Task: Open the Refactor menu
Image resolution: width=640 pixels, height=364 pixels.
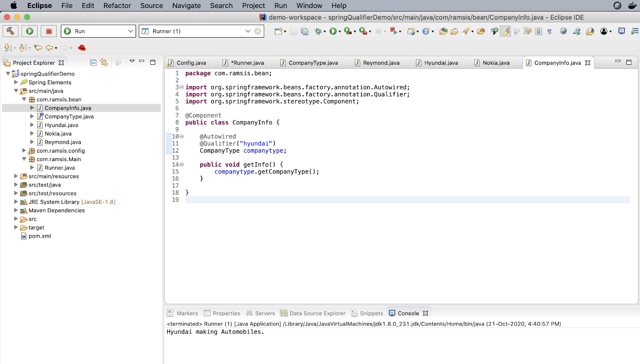Action: pyautogui.click(x=117, y=6)
